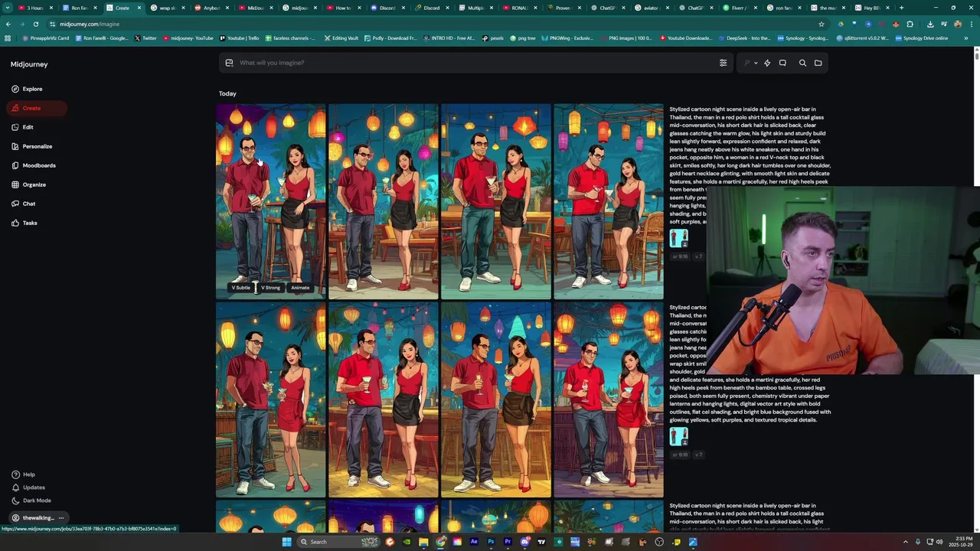Open Tasks in the sidebar
Image resolution: width=980 pixels, height=551 pixels.
click(x=24, y=223)
